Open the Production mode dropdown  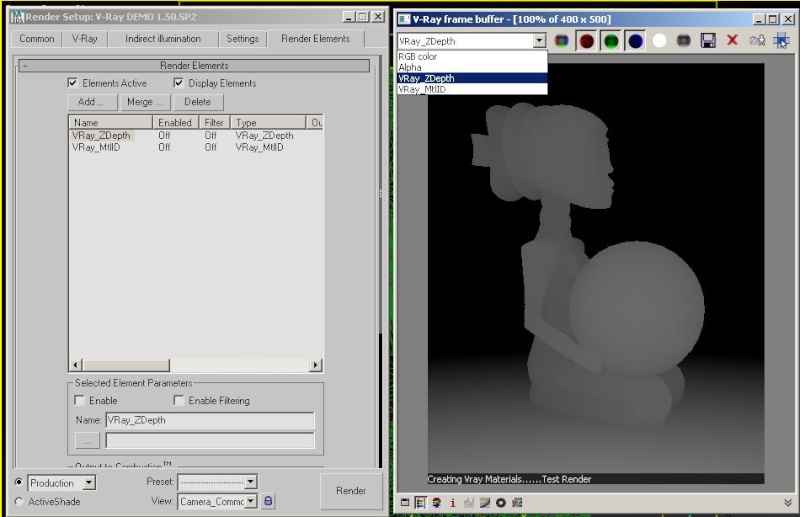point(89,482)
